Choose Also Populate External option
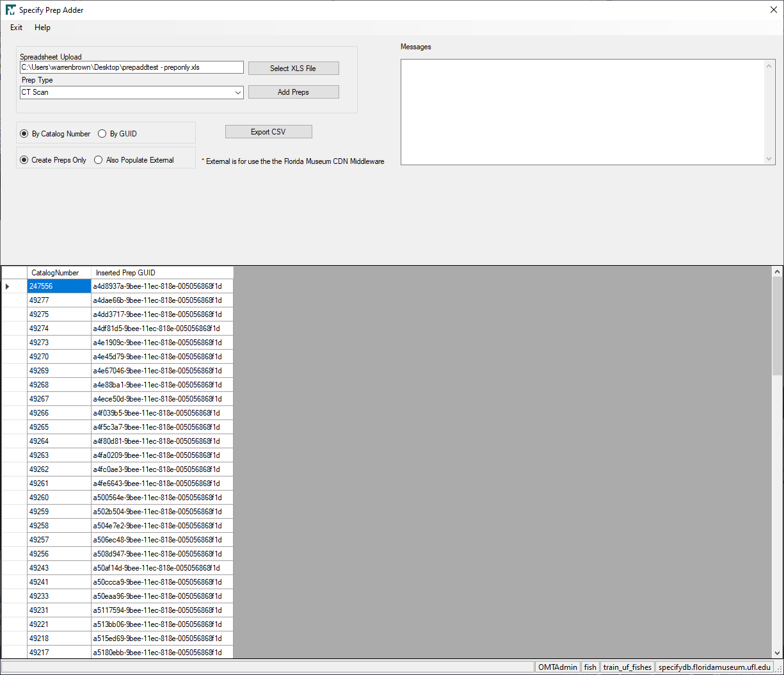 (99, 160)
